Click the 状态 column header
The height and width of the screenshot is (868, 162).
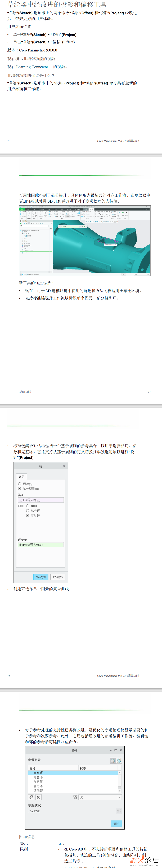98,768
